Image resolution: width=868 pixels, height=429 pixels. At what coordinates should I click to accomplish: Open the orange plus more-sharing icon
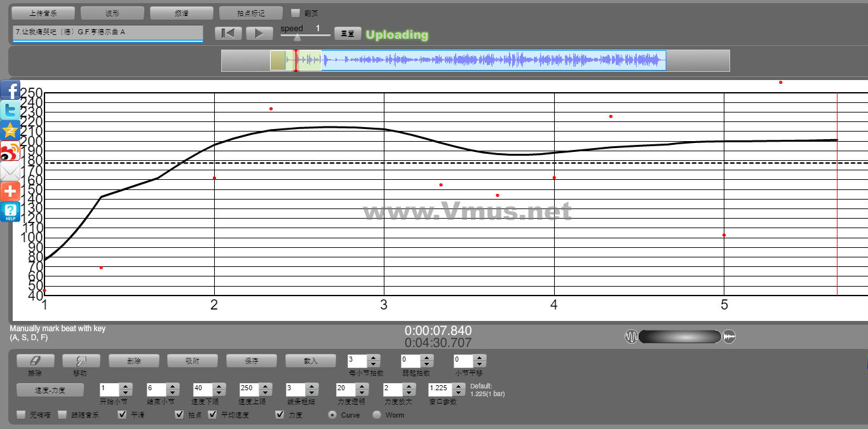10,191
